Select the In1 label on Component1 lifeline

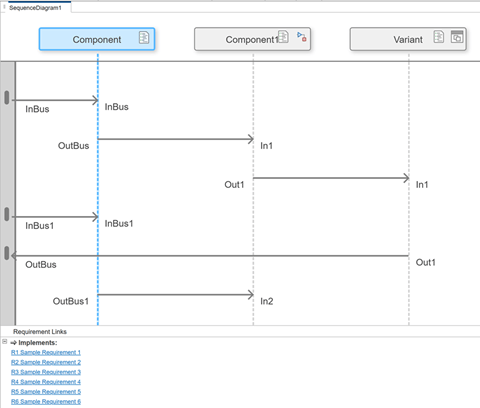pyautogui.click(x=266, y=146)
